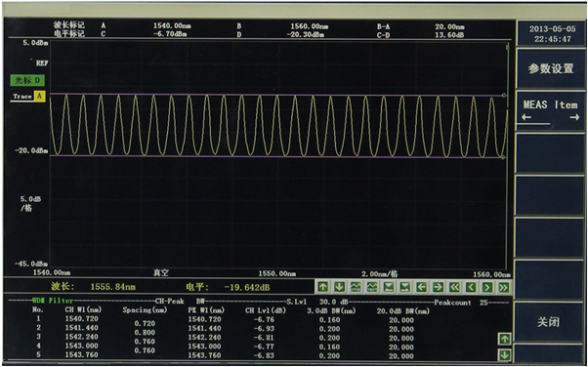588x367 pixels.
Task: Click the down arrow icon in marker toolbar
Action: point(339,288)
